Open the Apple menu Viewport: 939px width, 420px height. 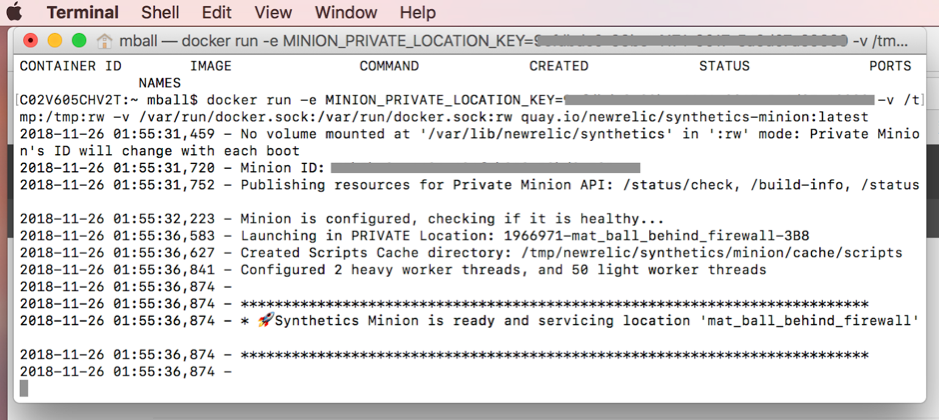15,13
